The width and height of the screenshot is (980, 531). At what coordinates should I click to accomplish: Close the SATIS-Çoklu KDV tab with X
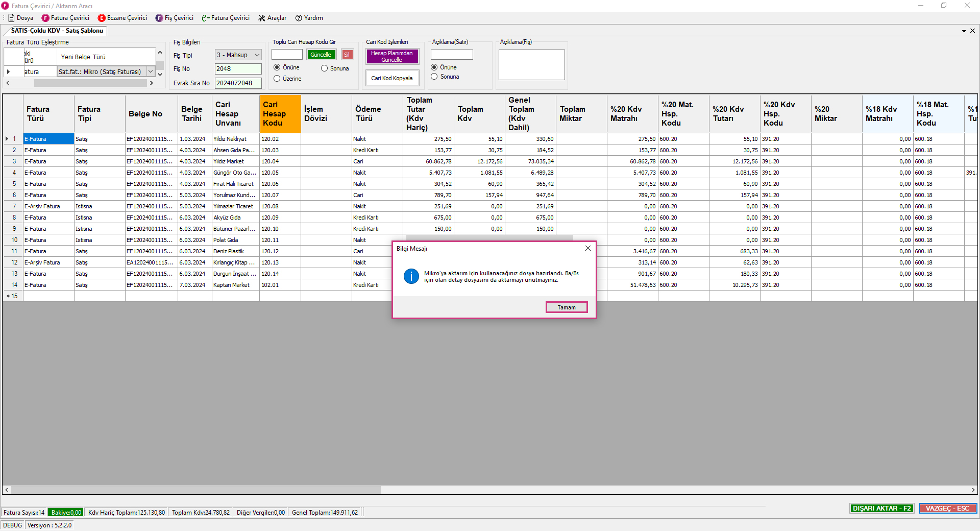point(972,31)
